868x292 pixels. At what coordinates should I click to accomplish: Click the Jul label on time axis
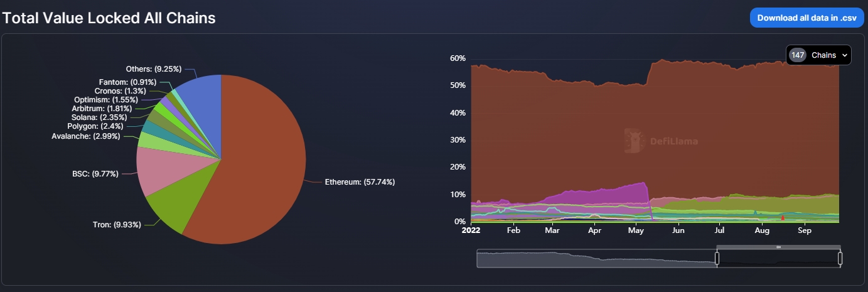click(719, 230)
